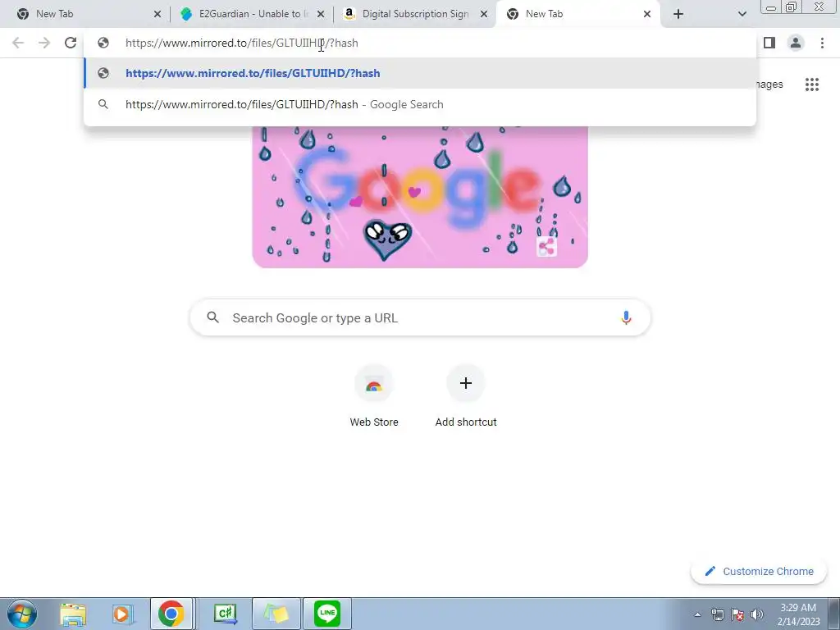
Task: Close the E2Guardian tab
Action: (x=321, y=14)
